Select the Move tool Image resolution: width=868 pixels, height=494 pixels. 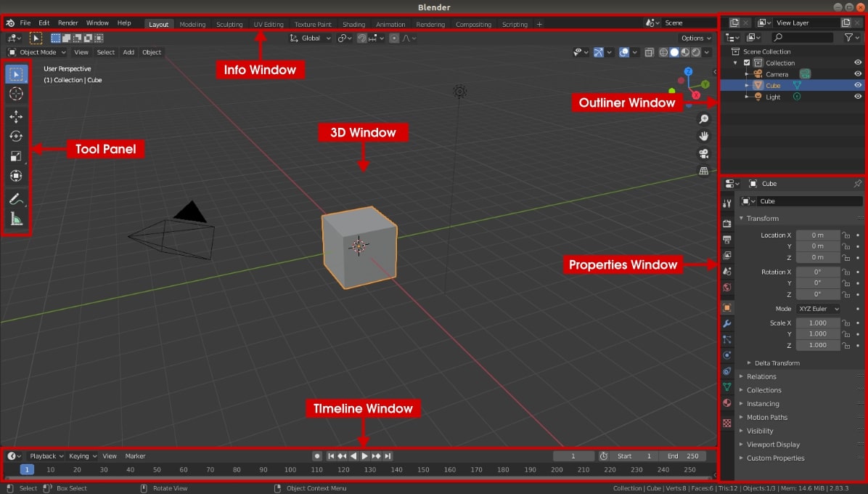16,116
